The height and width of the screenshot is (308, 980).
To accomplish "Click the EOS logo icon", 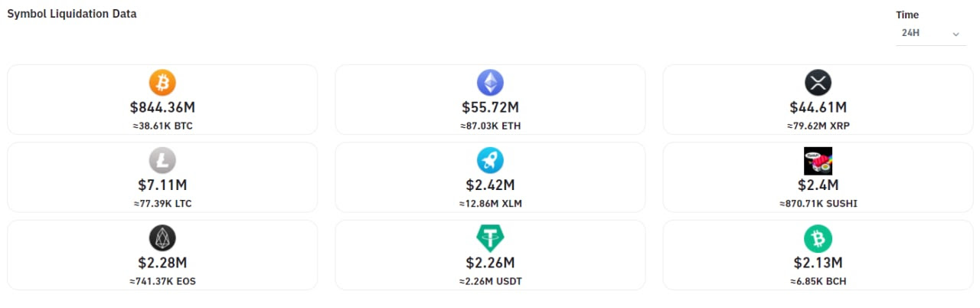I will (162, 238).
